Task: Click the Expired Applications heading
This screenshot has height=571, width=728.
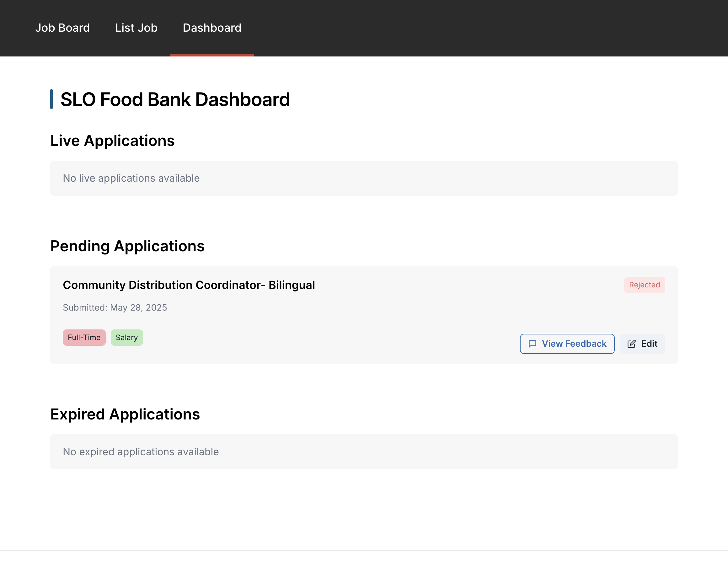Action: tap(125, 414)
